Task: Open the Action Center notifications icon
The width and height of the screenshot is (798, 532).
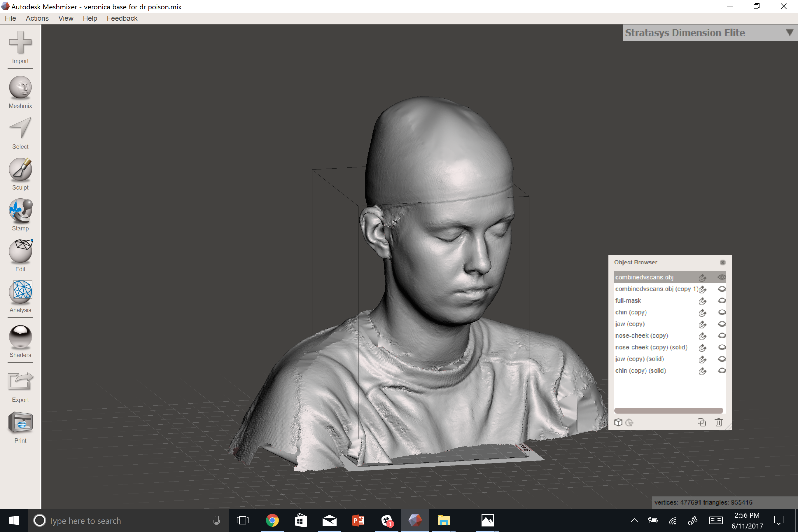Action: 779,520
